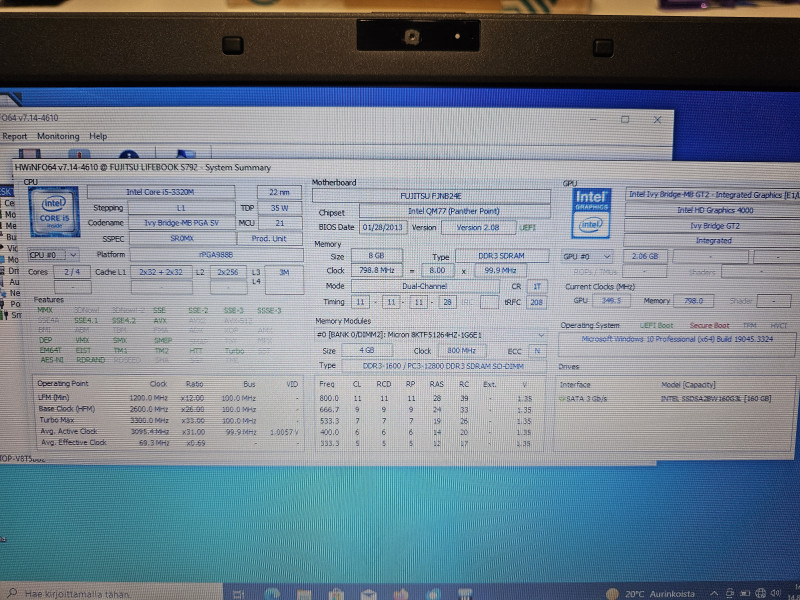Viewport: 800px width, 600px height.
Task: Click the FUJITSU FJNB24E motherboard field
Action: click(431, 196)
